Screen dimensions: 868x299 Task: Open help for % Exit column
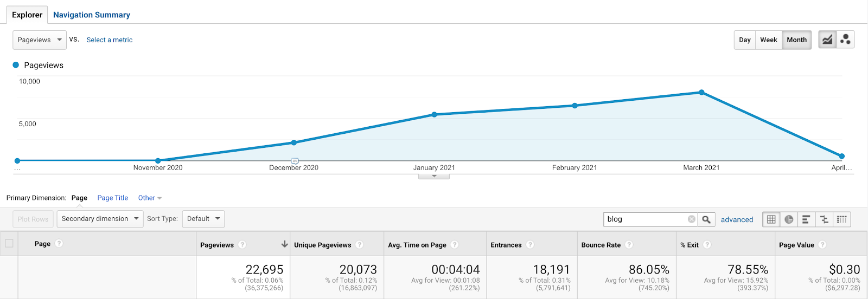click(x=707, y=245)
